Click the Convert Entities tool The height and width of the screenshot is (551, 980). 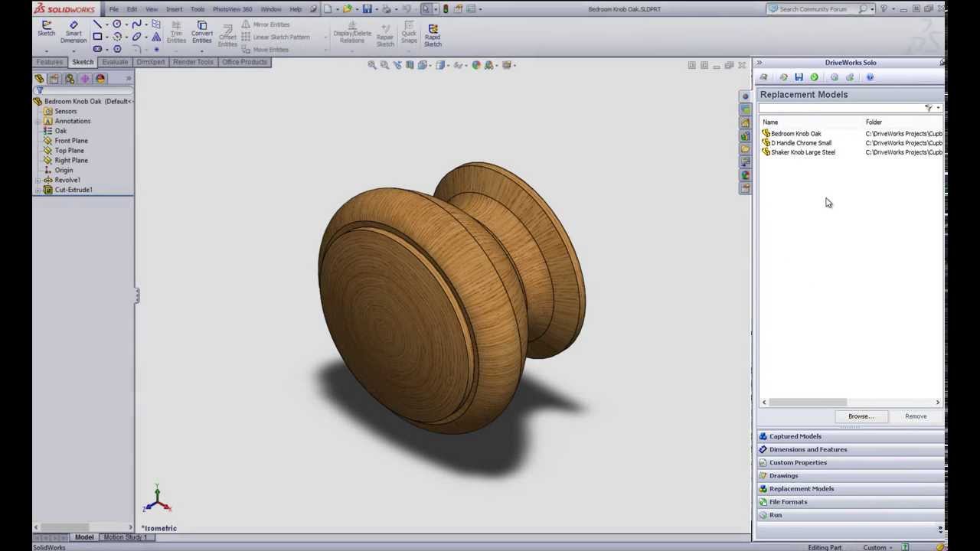[x=202, y=31]
